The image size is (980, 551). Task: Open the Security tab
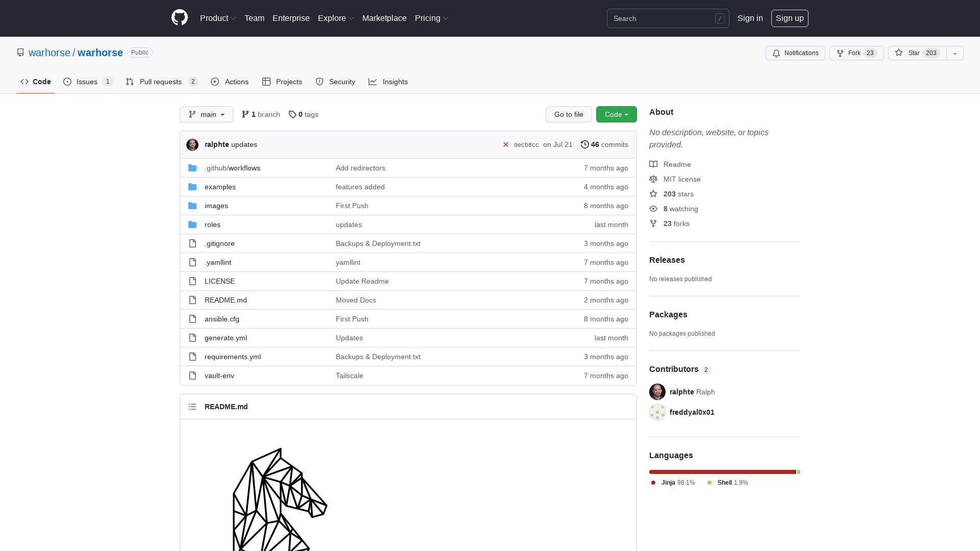click(335, 82)
